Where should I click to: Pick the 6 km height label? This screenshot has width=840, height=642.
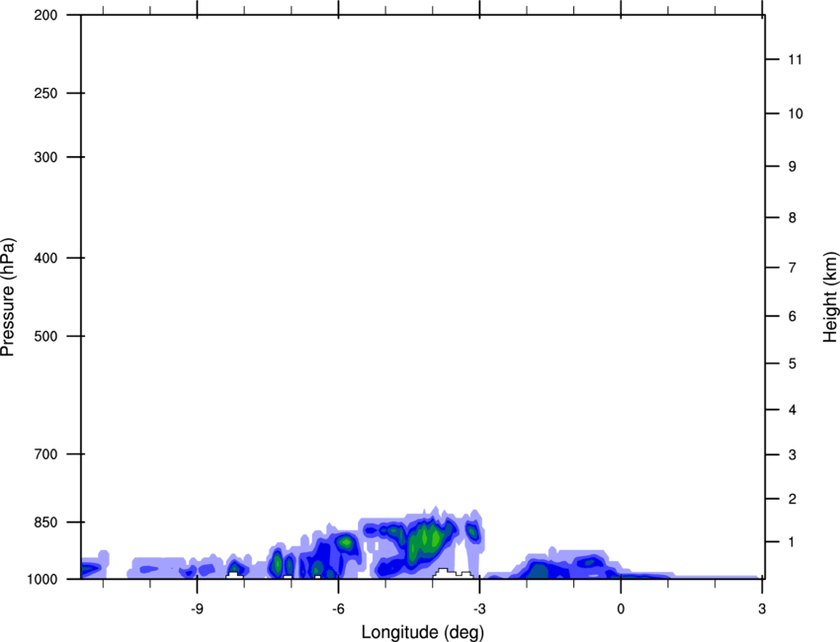(792, 316)
